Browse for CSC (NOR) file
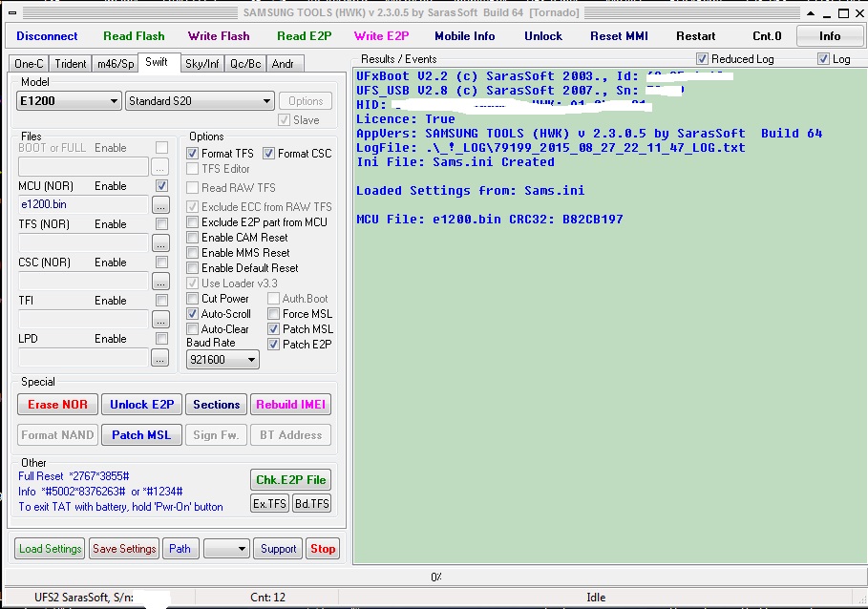 pos(160,281)
